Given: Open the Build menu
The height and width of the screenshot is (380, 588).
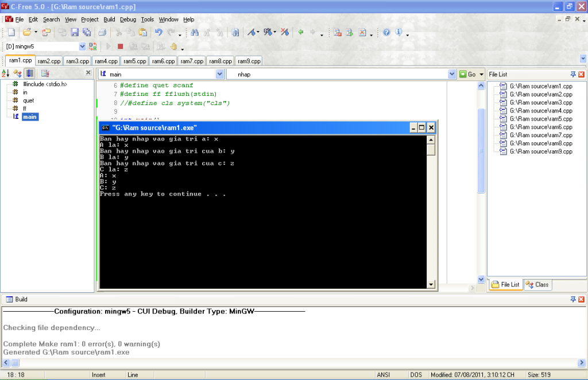Looking at the screenshot, I should pyautogui.click(x=109, y=20).
